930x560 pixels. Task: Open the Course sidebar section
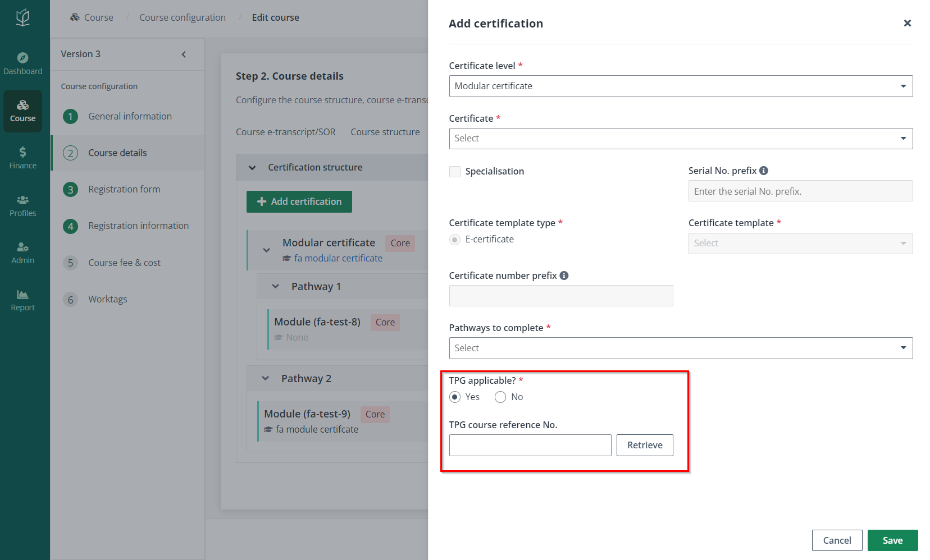[22, 111]
